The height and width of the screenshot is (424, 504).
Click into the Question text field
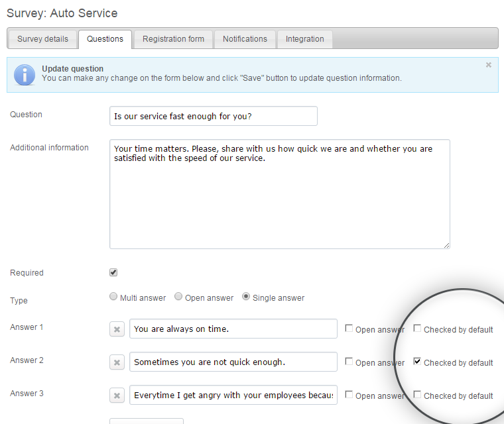(214, 116)
